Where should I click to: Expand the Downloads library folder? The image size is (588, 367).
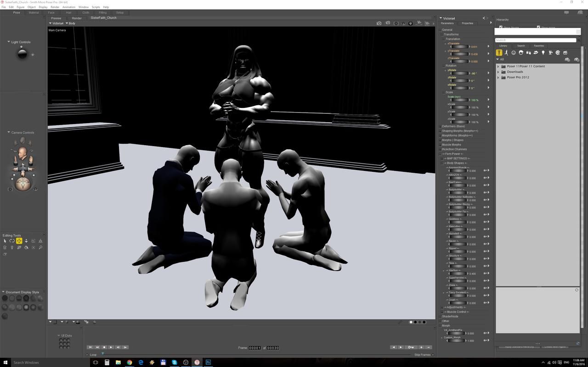coord(498,72)
